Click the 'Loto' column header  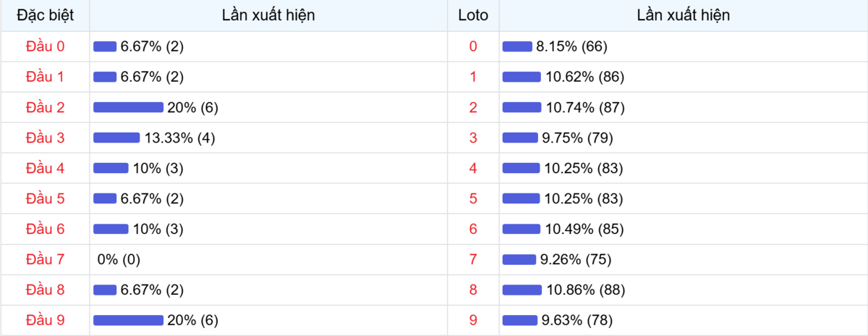pyautogui.click(x=473, y=15)
